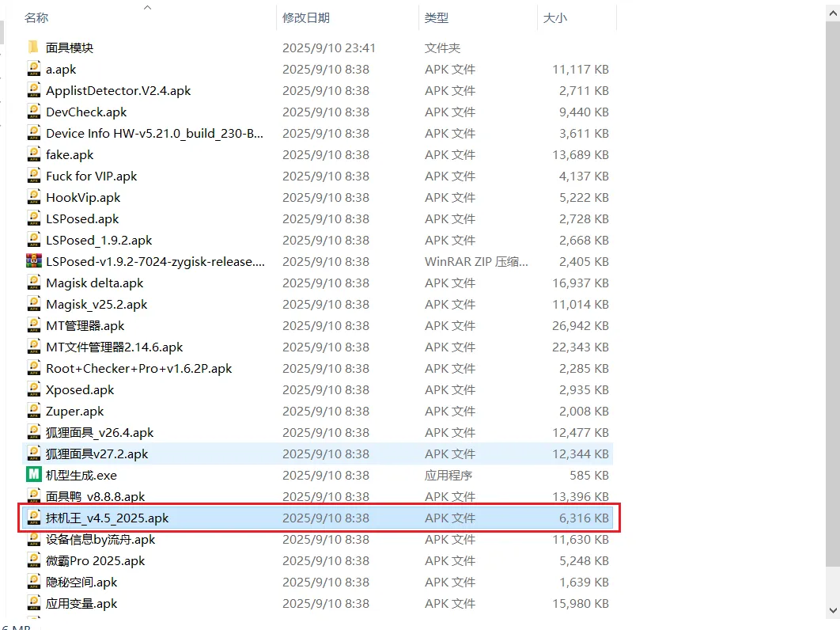
Task: Click the size value 1,639 KB
Action: click(x=584, y=582)
